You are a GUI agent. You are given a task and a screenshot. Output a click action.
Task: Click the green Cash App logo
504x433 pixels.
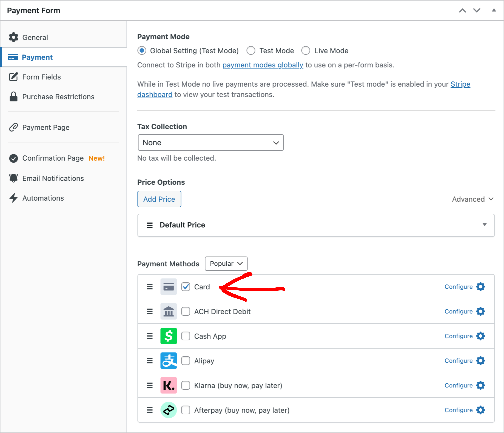point(169,336)
